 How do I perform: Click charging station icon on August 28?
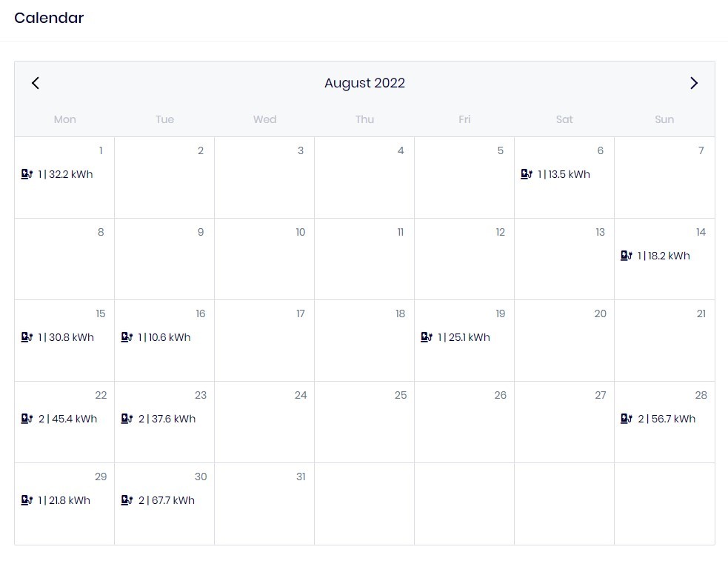click(x=627, y=419)
